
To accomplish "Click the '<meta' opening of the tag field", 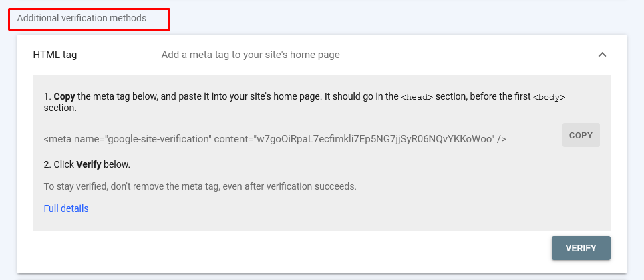I will pyautogui.click(x=57, y=139).
